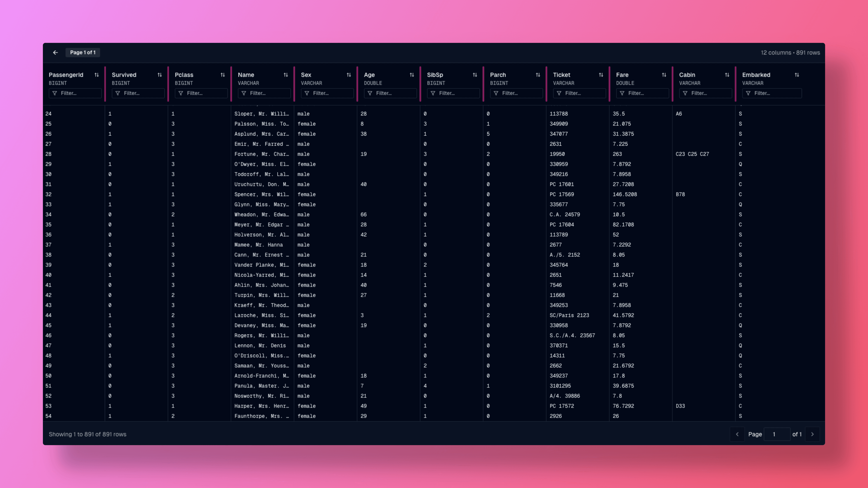The height and width of the screenshot is (488, 868).
Task: Sort the Ticket column
Action: [601, 75]
